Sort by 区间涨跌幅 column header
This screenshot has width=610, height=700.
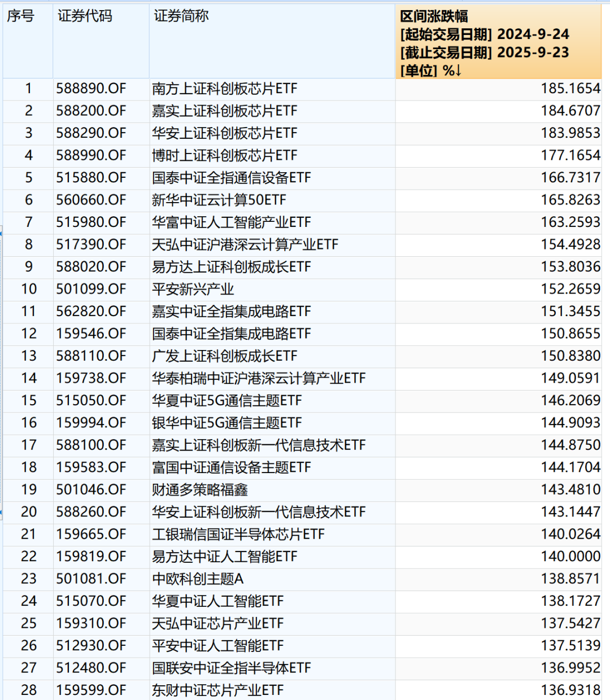pyautogui.click(x=499, y=41)
